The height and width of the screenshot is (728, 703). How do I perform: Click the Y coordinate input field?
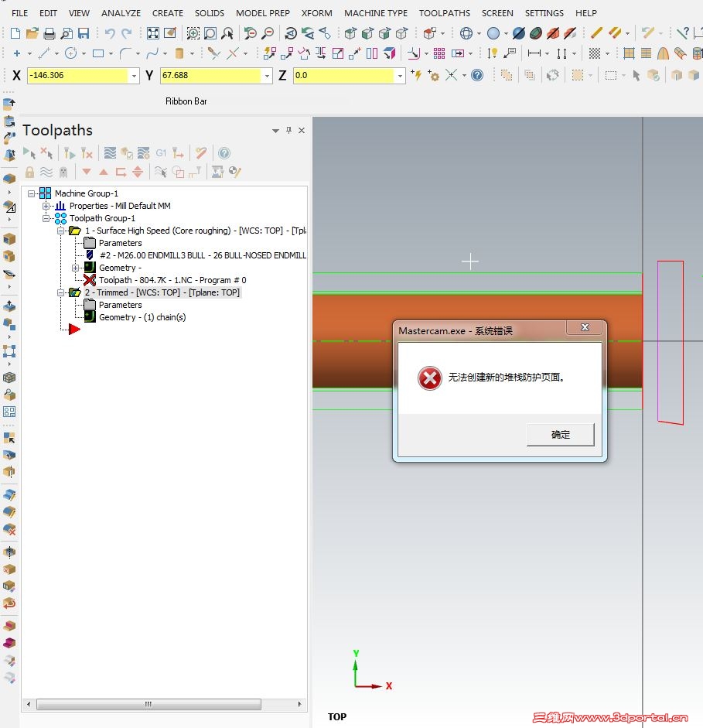pyautogui.click(x=210, y=76)
